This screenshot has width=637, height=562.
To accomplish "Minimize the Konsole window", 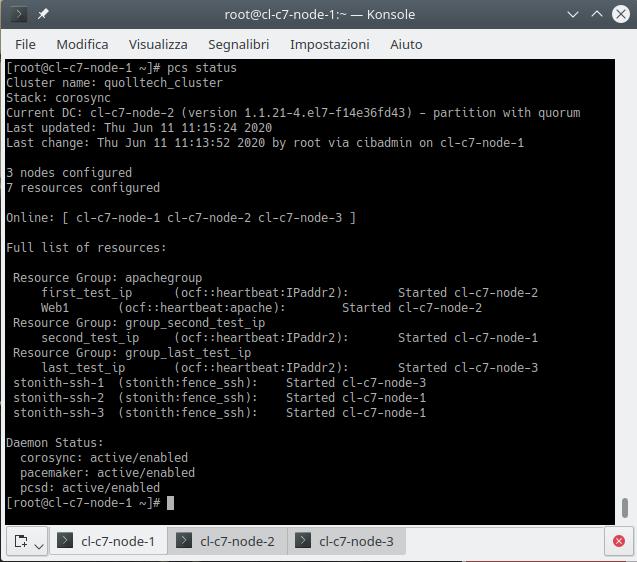I will (x=573, y=15).
